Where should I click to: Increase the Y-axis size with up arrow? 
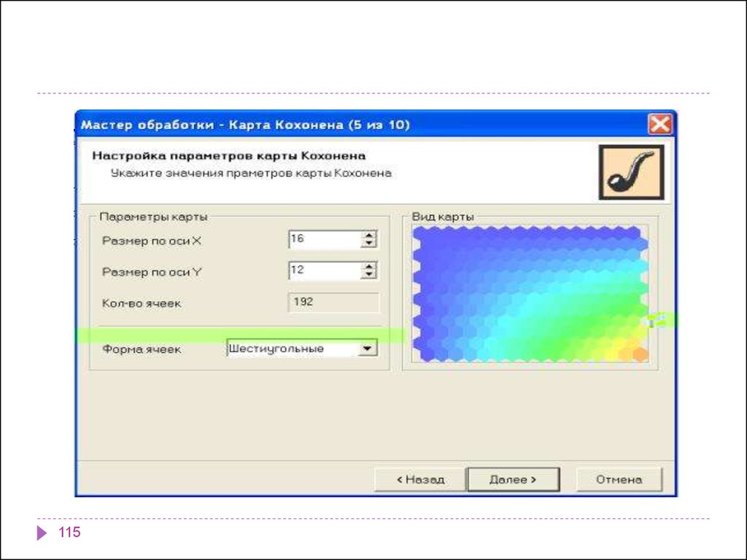point(369,267)
